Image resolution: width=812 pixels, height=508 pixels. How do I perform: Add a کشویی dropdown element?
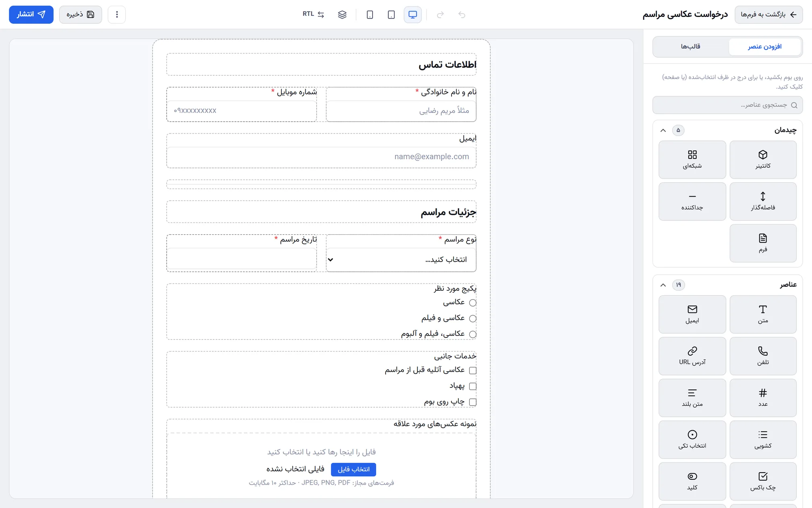(x=763, y=439)
